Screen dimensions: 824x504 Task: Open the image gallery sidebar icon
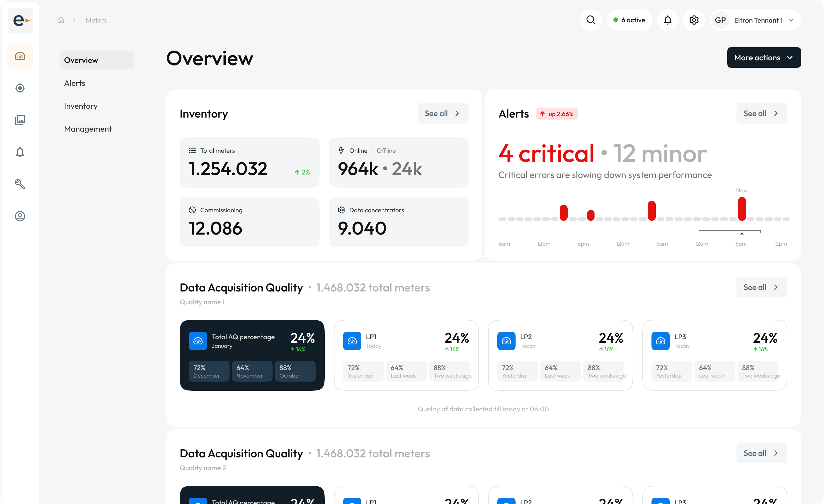(x=20, y=120)
